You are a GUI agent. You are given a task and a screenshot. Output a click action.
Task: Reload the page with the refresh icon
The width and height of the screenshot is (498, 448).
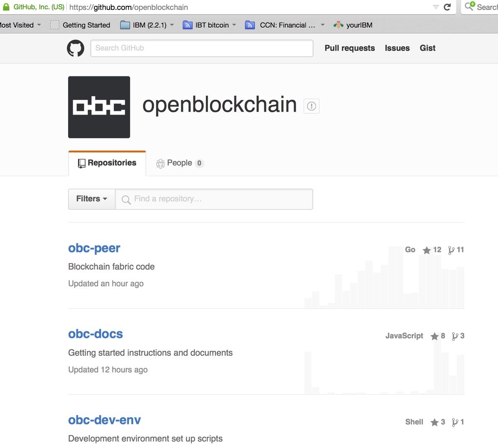pos(447,7)
